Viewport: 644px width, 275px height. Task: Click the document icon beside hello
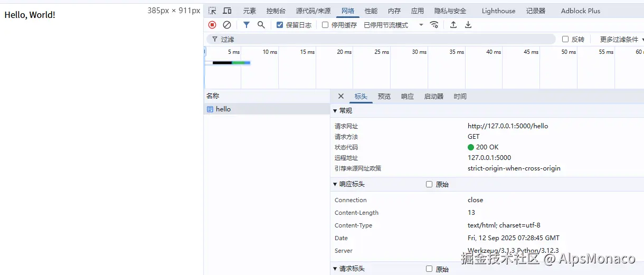click(x=210, y=109)
